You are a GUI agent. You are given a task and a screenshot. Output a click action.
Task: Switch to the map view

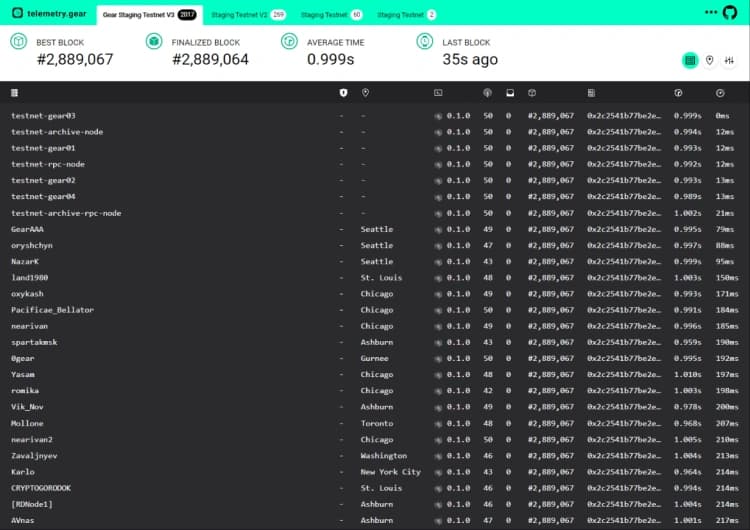pyautogui.click(x=710, y=60)
